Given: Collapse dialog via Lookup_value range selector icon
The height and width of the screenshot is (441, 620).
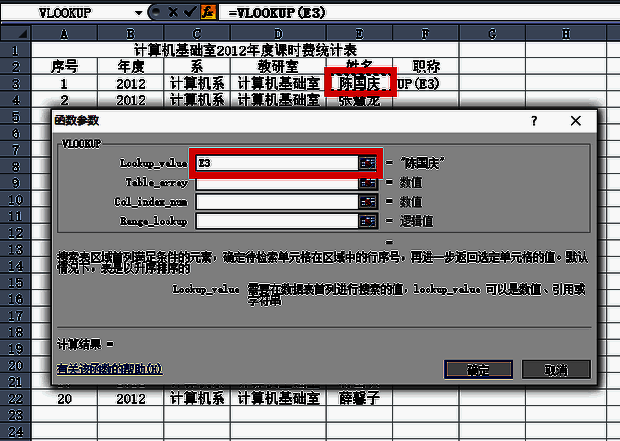Looking at the screenshot, I should pos(368,163).
